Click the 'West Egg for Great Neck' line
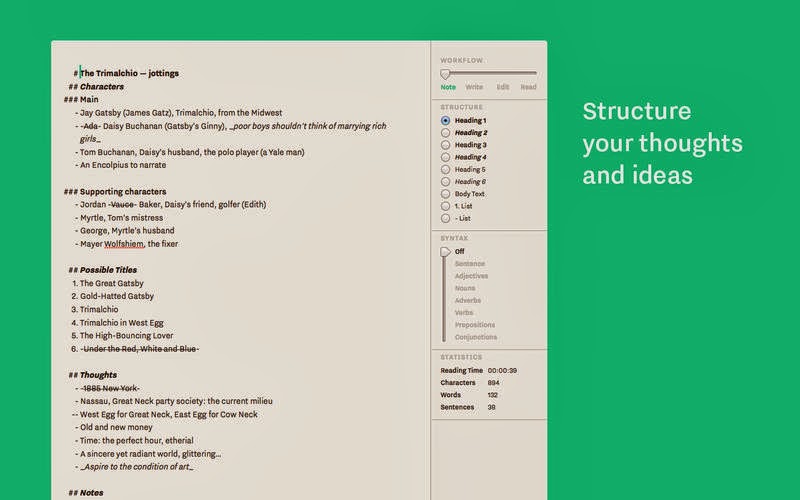Screen dimensions: 800x500 click(x=165, y=414)
